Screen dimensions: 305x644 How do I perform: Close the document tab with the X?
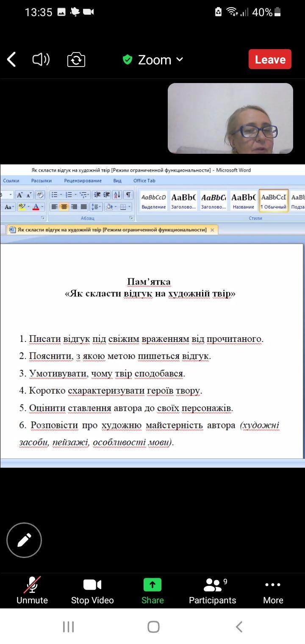213,230
